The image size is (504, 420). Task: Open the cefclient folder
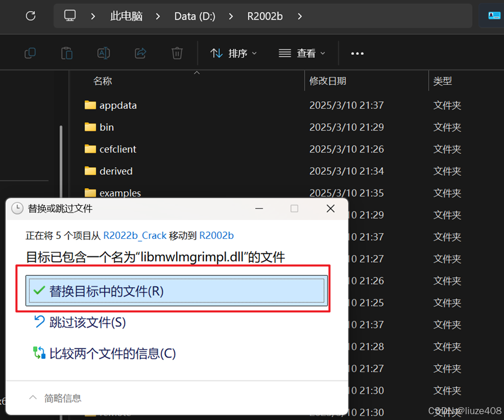tap(118, 149)
